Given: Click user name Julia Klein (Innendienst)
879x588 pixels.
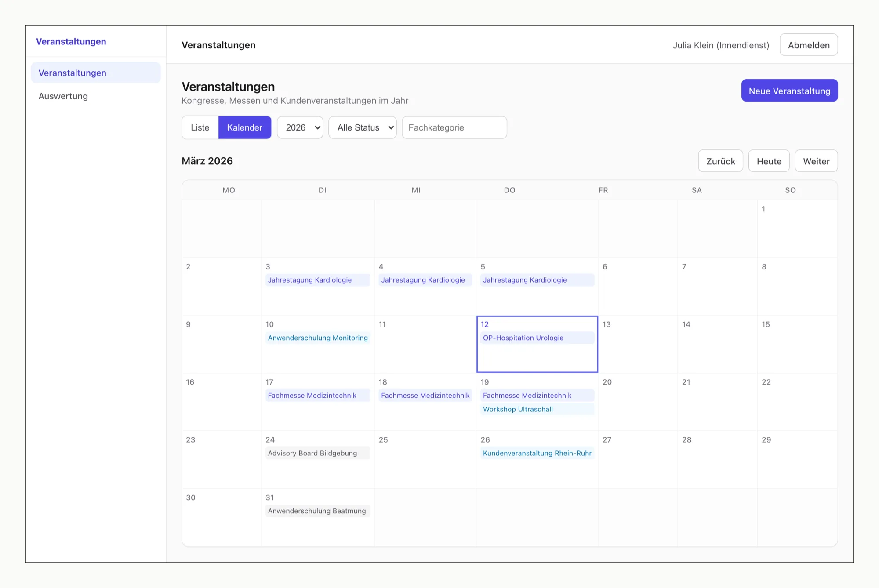Looking at the screenshot, I should point(721,45).
